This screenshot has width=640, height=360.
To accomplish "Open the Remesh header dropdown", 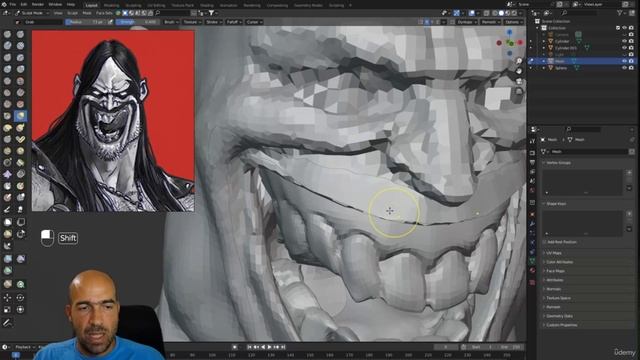I will tap(490, 22).
